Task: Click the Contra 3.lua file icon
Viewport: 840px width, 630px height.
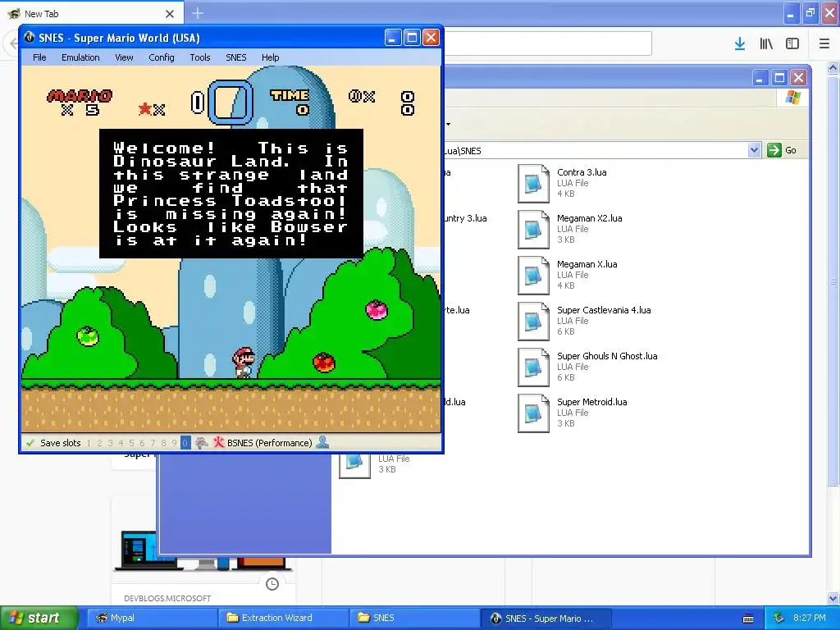Action: pyautogui.click(x=533, y=183)
